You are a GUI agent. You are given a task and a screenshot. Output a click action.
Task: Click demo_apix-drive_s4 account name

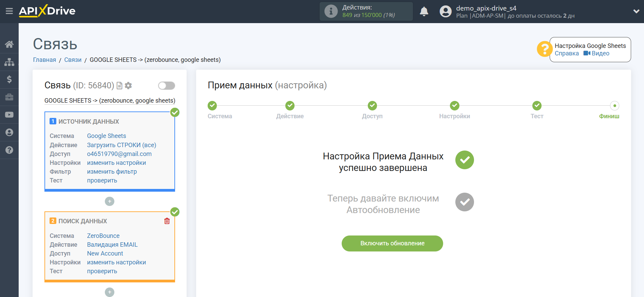486,8
